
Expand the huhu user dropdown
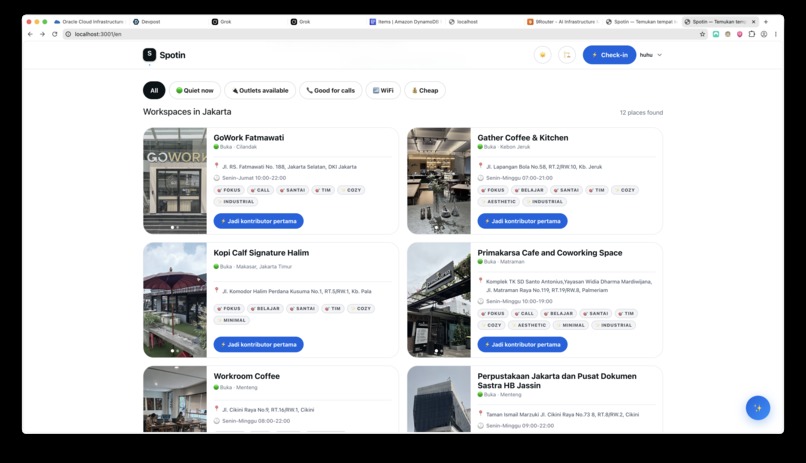pyautogui.click(x=651, y=55)
